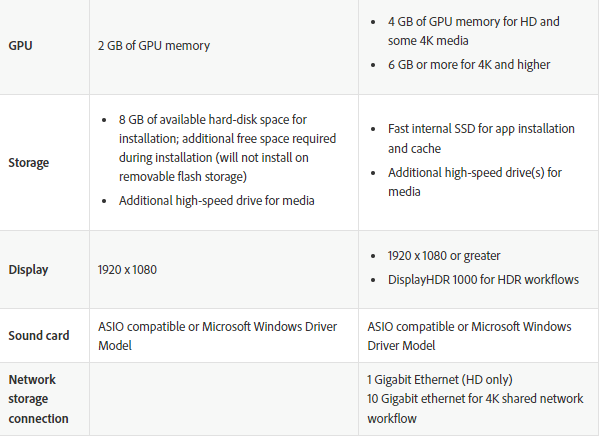Click 'removable flash storage)' text line
This screenshot has width=599, height=436.
(x=183, y=177)
